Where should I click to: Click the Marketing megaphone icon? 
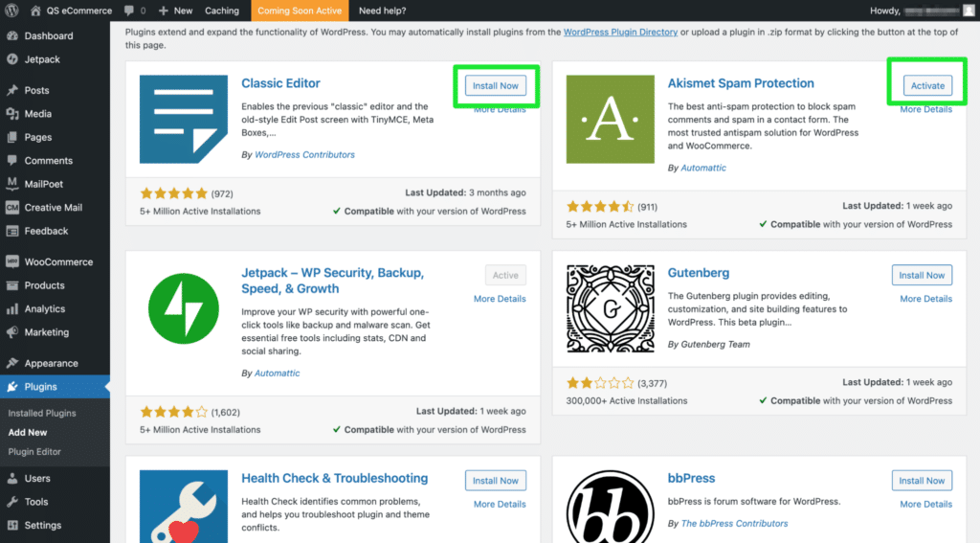pyautogui.click(x=12, y=332)
